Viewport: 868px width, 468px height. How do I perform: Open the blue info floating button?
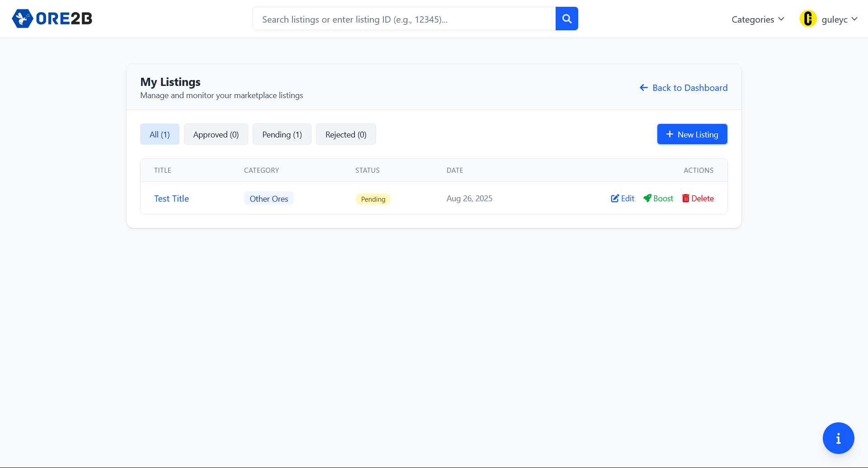coord(838,438)
